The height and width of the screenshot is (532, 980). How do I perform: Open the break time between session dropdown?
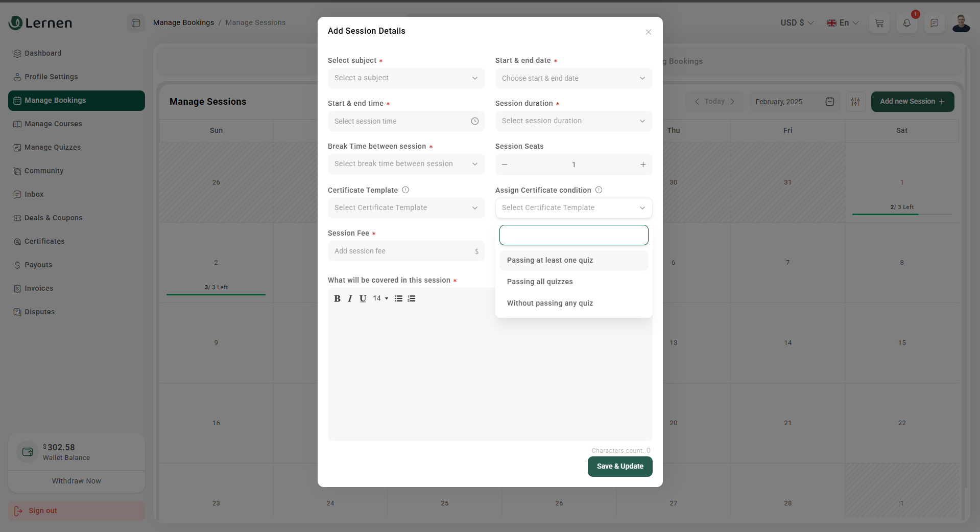[406, 164]
